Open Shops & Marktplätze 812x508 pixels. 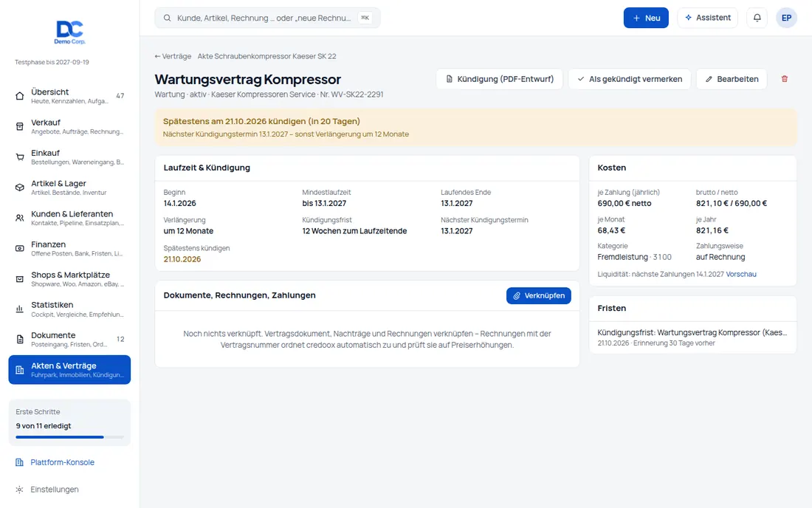[x=69, y=279]
